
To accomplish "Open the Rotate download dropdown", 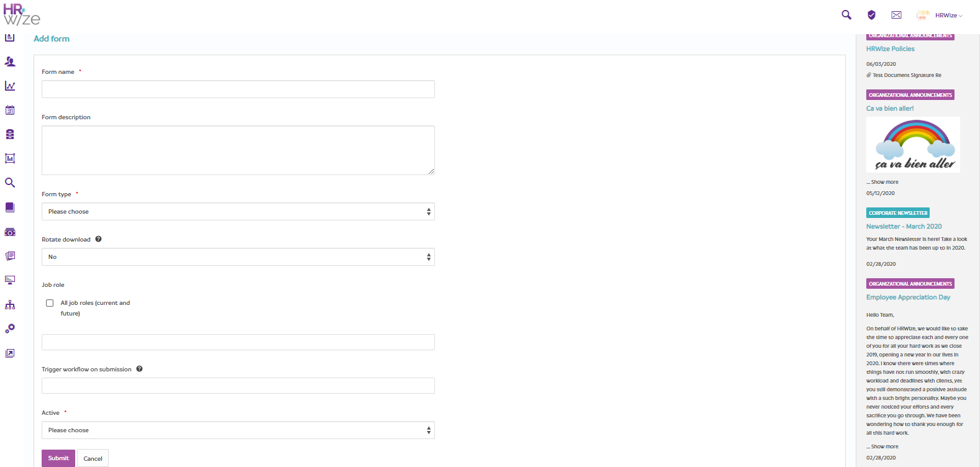I will [238, 256].
